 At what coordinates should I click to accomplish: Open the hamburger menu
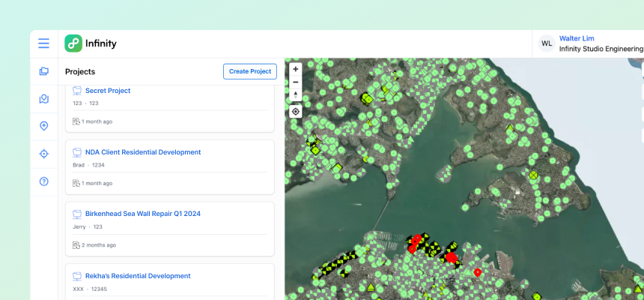click(x=44, y=43)
